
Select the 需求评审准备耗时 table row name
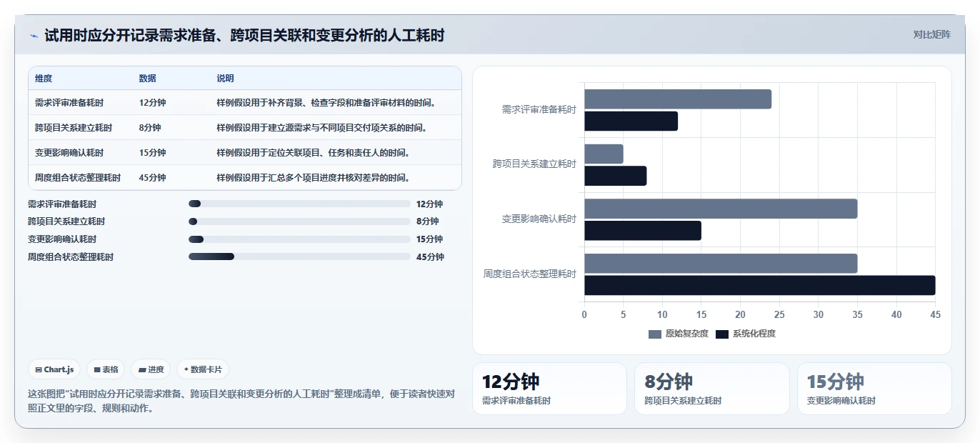click(x=69, y=103)
